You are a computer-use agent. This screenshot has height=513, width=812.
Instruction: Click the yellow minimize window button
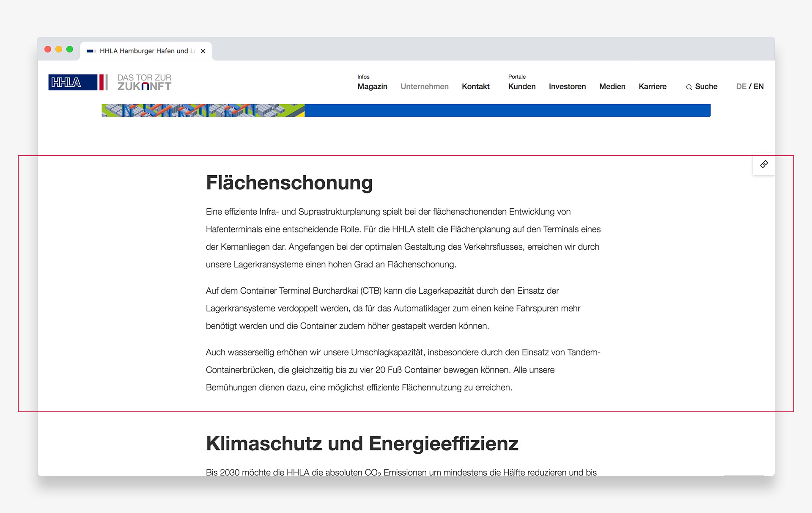[x=59, y=49]
